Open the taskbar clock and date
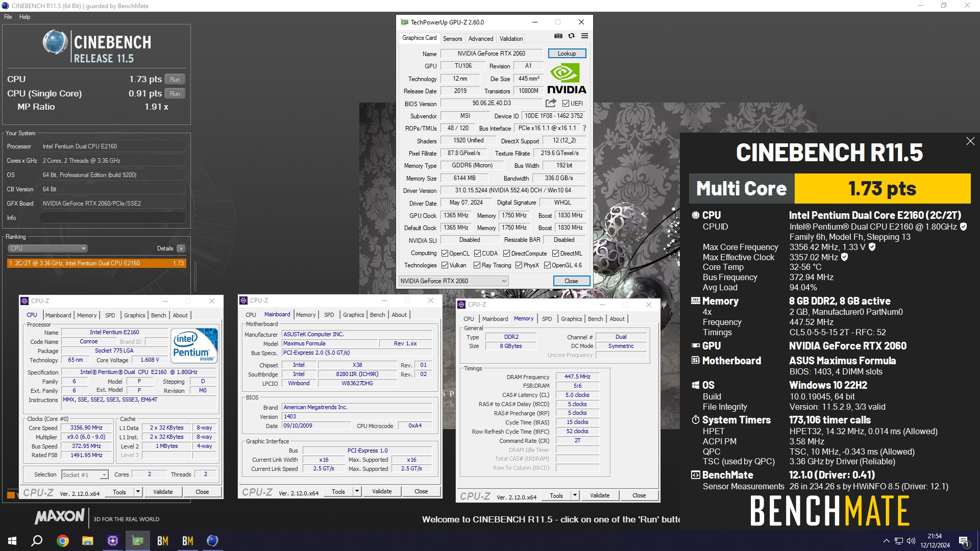 935,541
